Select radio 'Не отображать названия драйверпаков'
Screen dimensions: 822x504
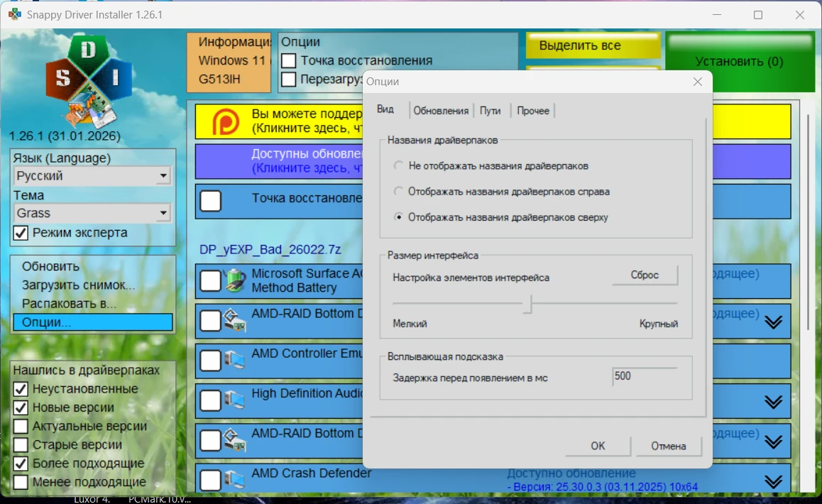pos(398,165)
